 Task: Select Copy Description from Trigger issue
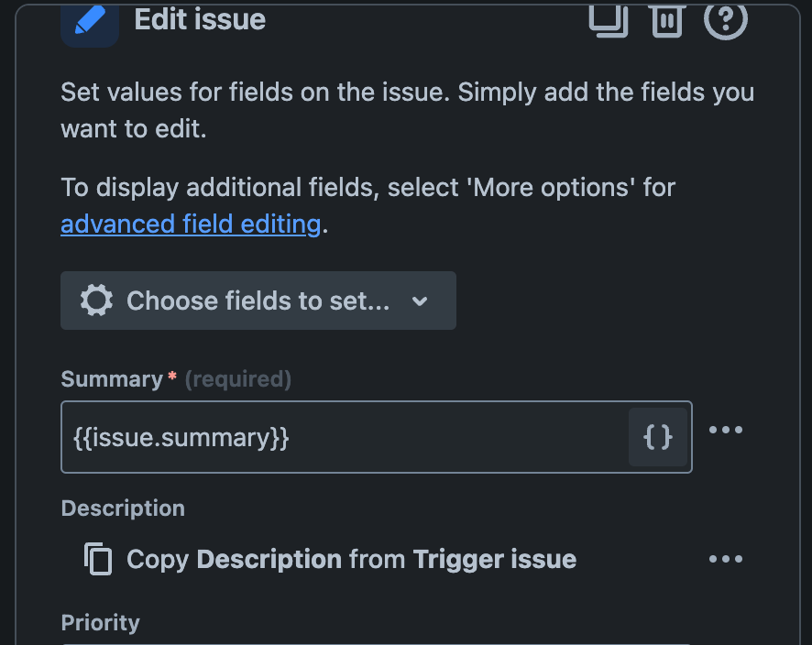[x=351, y=559]
